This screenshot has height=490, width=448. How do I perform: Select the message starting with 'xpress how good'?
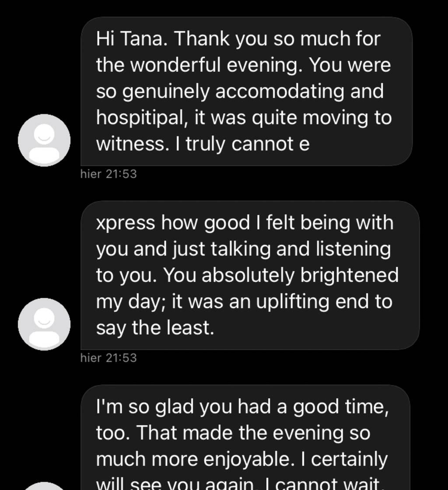coord(250,275)
